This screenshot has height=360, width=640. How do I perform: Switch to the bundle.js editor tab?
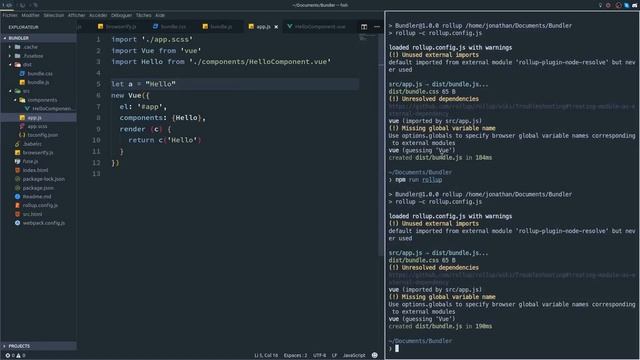click(218, 27)
